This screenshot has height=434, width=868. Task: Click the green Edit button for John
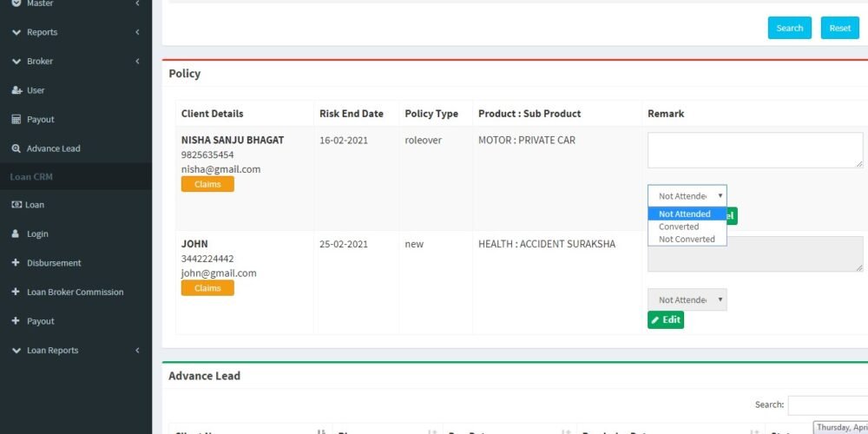pos(666,320)
